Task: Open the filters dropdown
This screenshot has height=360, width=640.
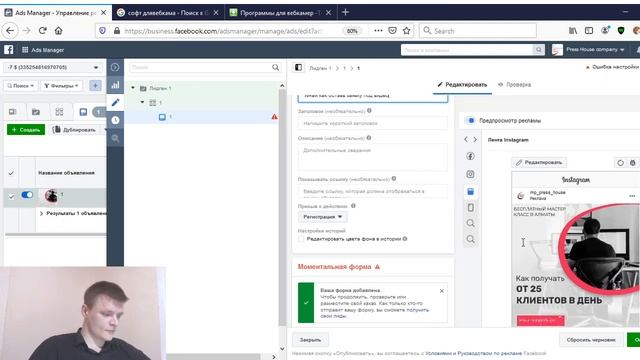Action: click(x=61, y=86)
